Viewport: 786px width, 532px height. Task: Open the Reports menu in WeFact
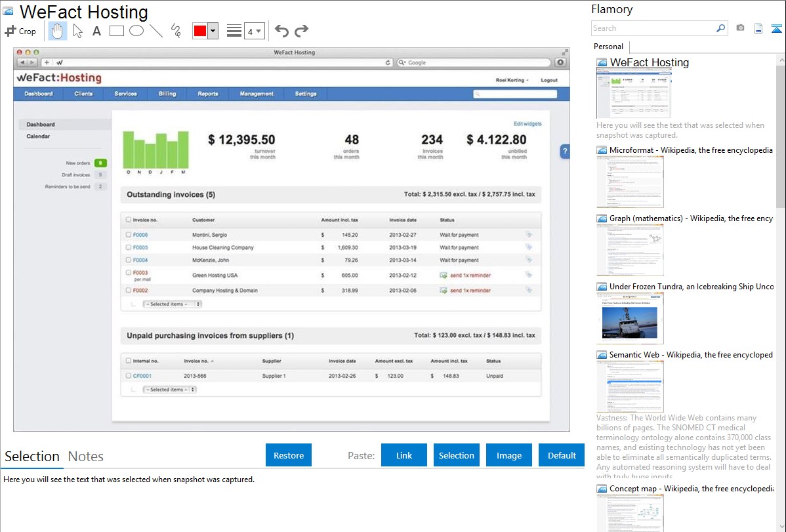(207, 94)
